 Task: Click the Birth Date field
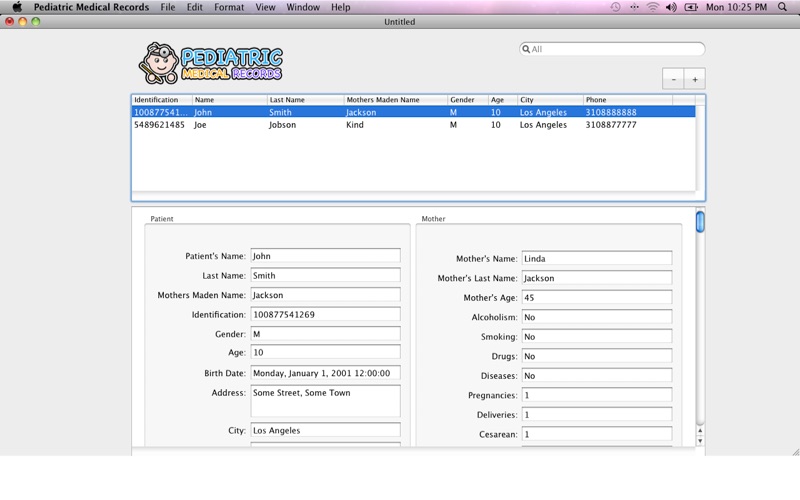pyautogui.click(x=325, y=373)
